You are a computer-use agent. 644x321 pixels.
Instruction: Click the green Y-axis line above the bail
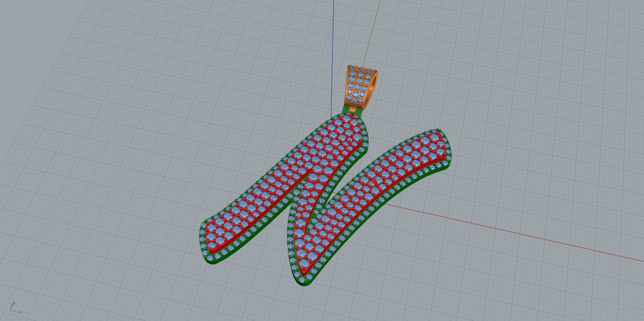(371, 34)
